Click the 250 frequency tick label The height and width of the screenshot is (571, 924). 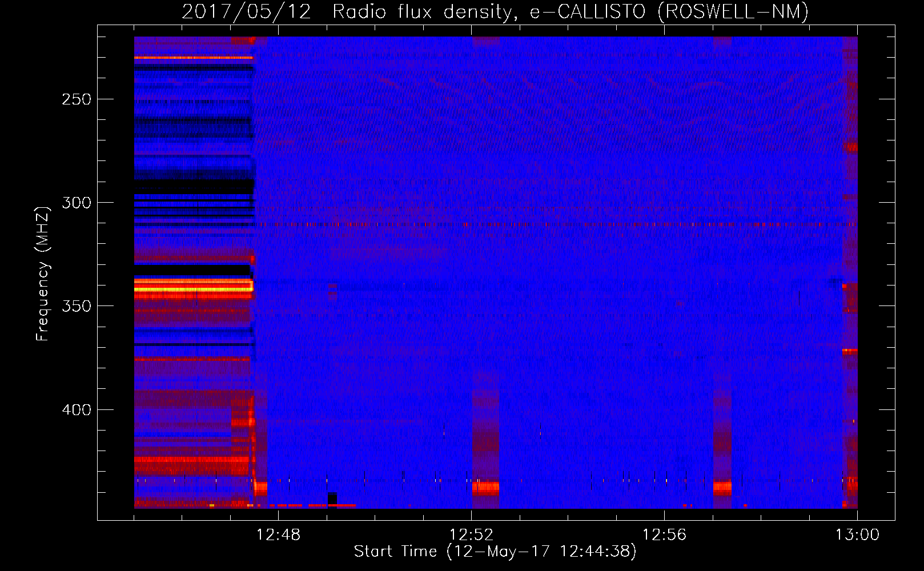tap(76, 99)
